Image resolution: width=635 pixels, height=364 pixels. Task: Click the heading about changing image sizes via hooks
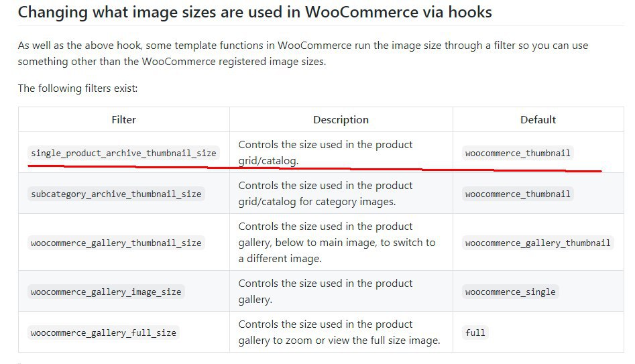click(x=255, y=12)
